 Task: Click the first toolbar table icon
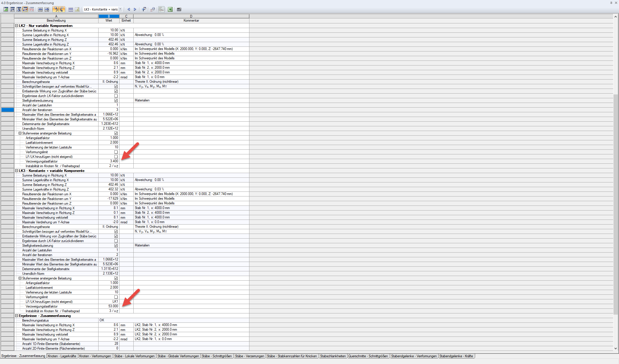click(x=6, y=9)
